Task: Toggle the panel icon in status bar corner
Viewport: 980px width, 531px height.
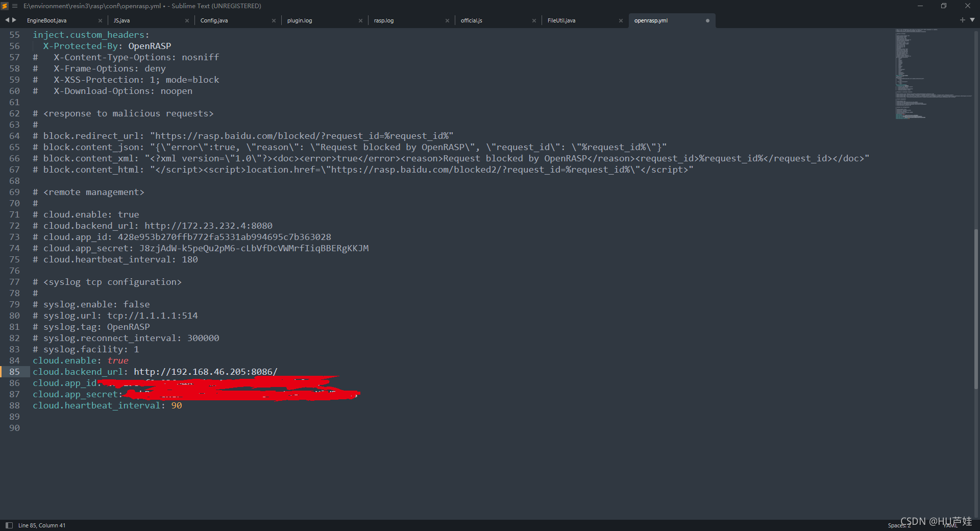Action: pyautogui.click(x=8, y=525)
